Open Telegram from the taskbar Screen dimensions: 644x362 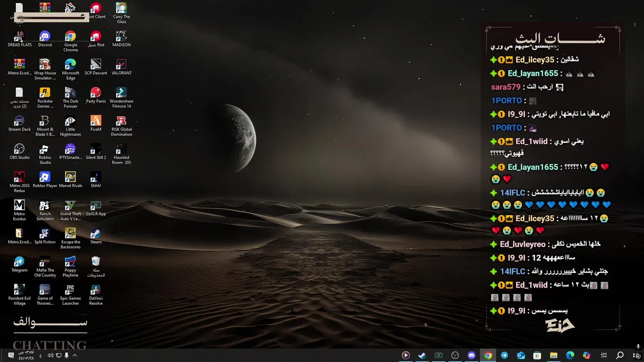(504, 355)
